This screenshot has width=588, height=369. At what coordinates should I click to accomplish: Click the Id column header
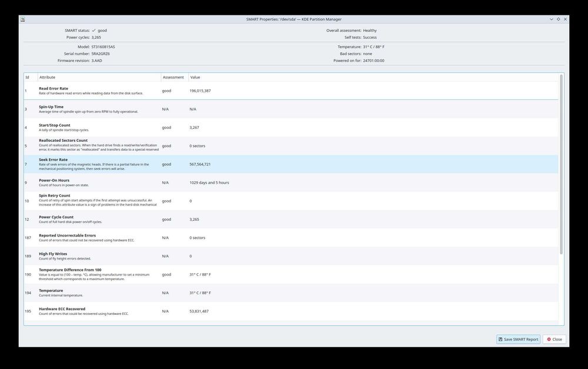tap(31, 77)
